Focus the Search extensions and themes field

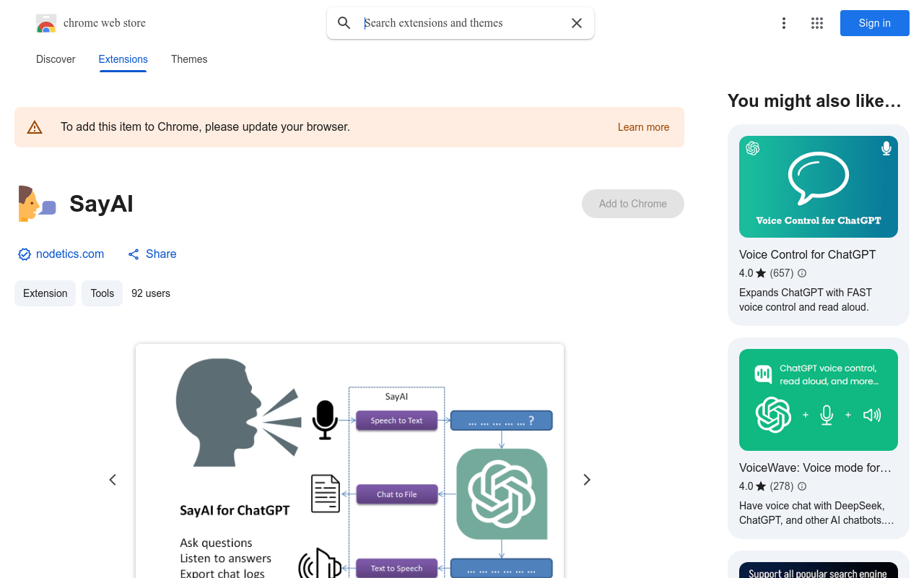pos(461,23)
